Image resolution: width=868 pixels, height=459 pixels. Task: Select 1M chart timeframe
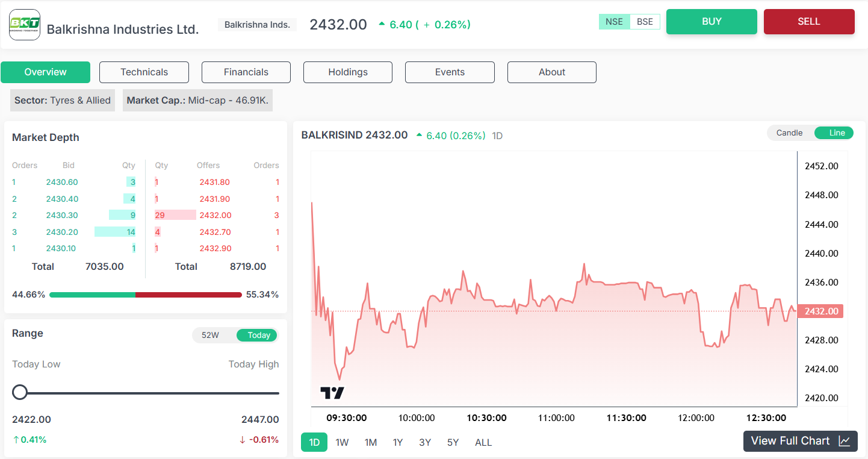pyautogui.click(x=371, y=442)
